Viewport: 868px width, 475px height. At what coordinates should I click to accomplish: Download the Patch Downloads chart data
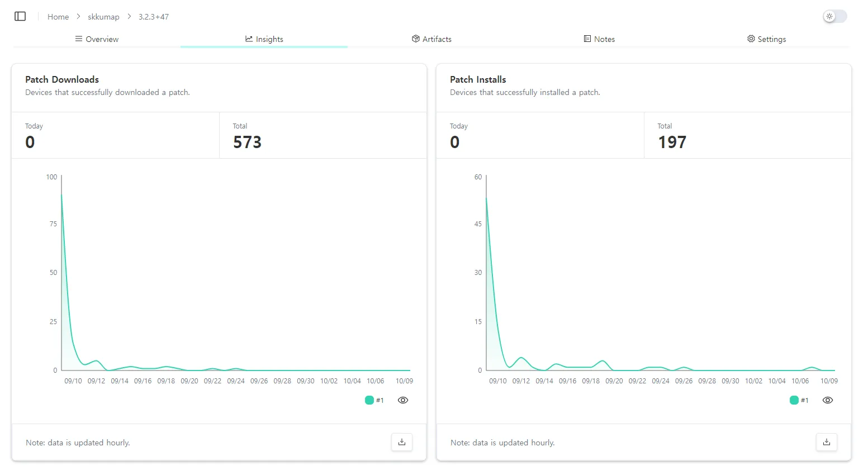point(401,442)
